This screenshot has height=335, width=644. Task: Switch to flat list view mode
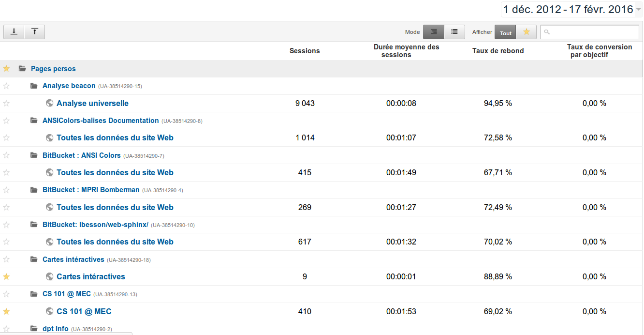pyautogui.click(x=454, y=32)
